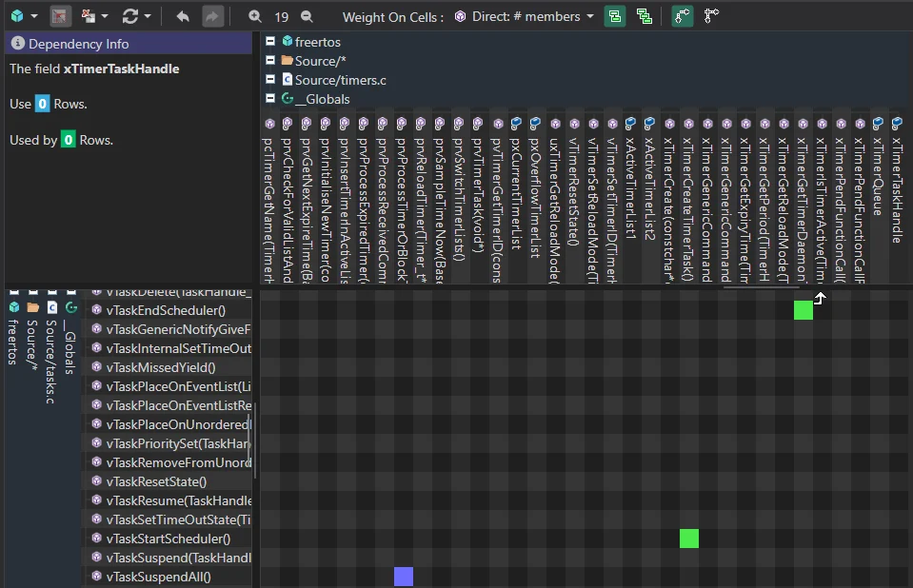Collapse the Source/* column header node
Screen dimensions: 913x588
pyautogui.click(x=270, y=60)
